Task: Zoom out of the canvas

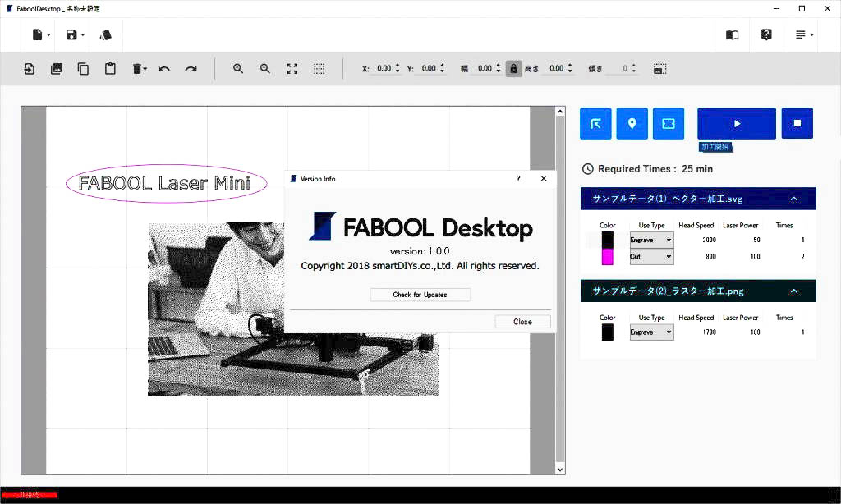Action: coord(265,69)
